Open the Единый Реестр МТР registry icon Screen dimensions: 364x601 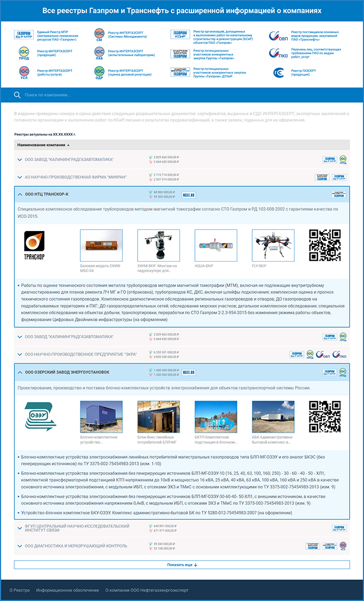coord(23,34)
